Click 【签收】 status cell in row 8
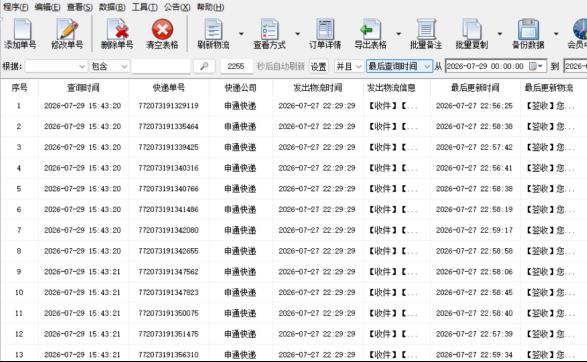This screenshot has height=362, width=587. click(550, 251)
